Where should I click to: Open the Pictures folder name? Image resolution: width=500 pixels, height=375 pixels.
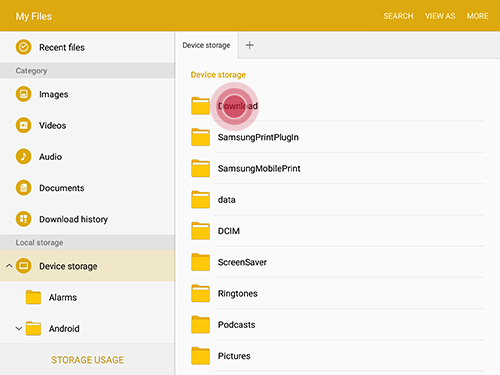pyautogui.click(x=234, y=356)
